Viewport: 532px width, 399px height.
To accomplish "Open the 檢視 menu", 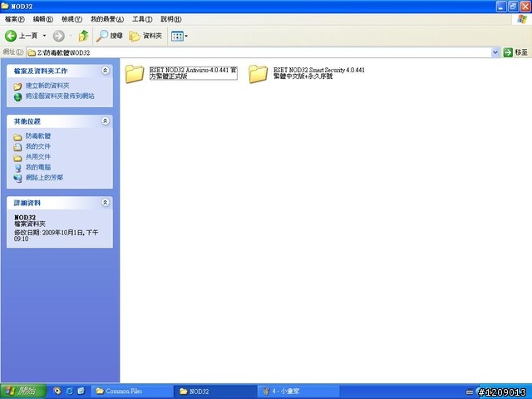I will [x=71, y=19].
